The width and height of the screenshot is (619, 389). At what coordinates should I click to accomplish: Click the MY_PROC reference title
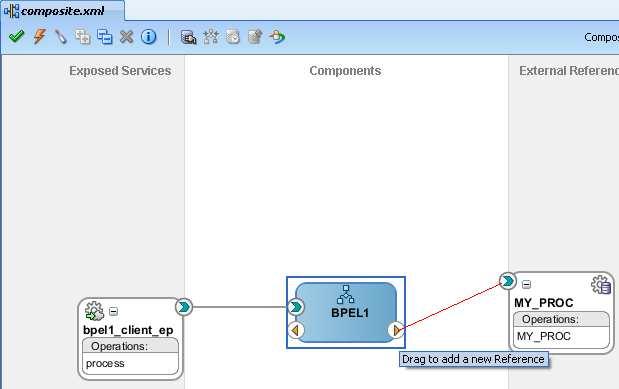pyautogui.click(x=544, y=303)
